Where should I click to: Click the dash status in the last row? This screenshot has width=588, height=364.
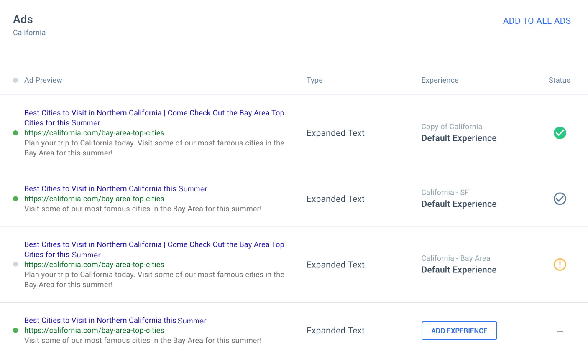(x=560, y=332)
